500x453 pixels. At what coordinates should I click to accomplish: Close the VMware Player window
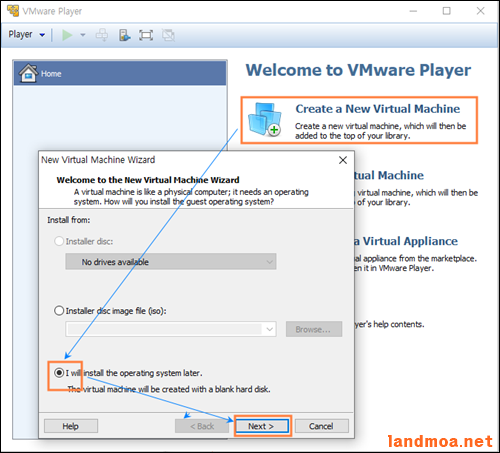pyautogui.click(x=480, y=11)
